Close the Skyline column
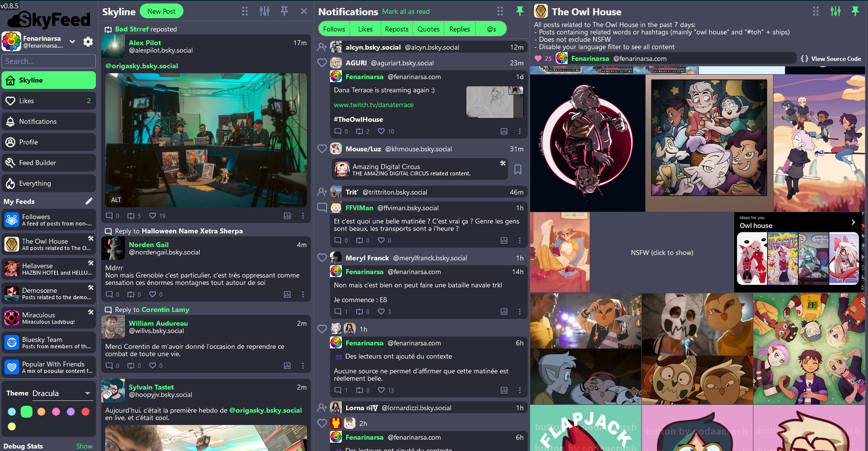 (304, 11)
